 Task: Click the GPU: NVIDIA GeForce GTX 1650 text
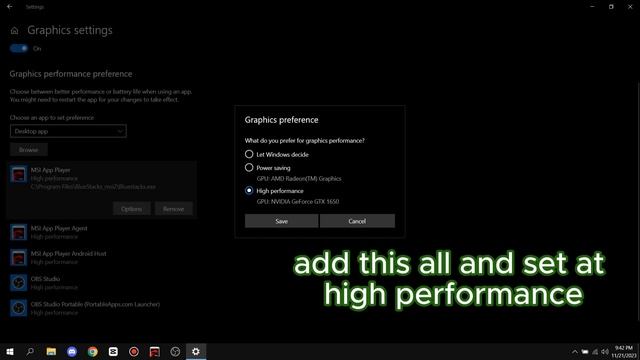298,201
